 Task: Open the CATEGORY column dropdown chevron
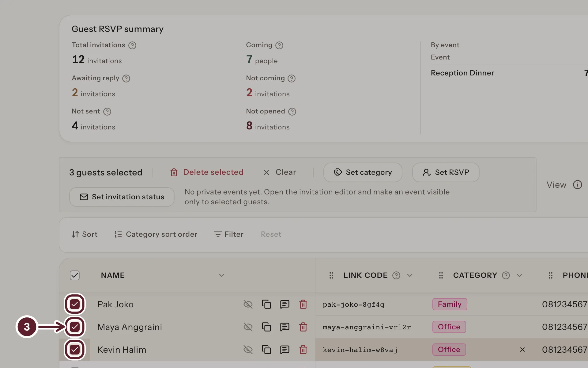(x=519, y=275)
